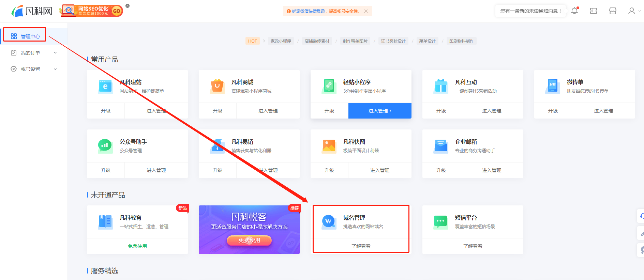Viewport: 644px width, 280px height.
Task: Open the notification bell
Action: point(574,11)
